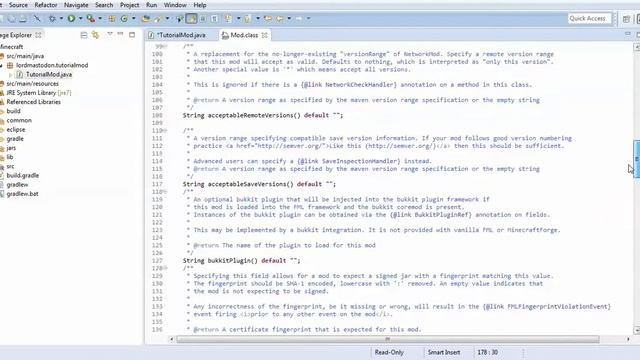Screen dimensions: 640x360
Task: Click the acceptableSaveVersions declaration on line 117
Action: pos(259,184)
